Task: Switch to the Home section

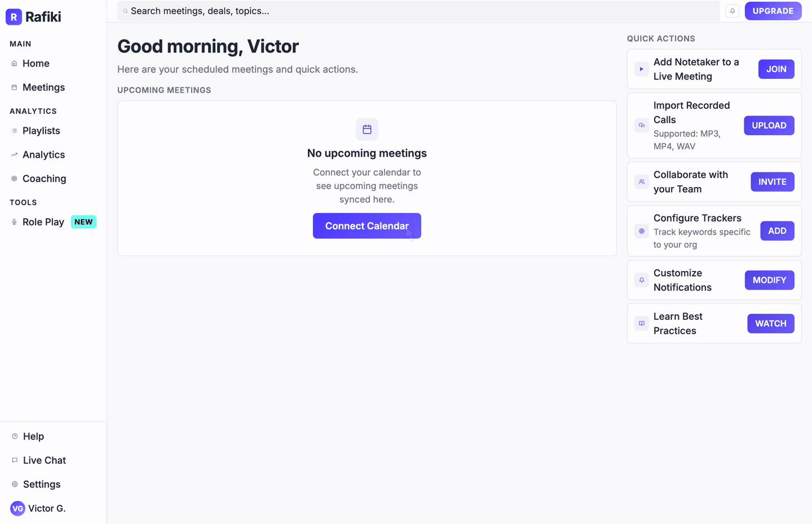Action: [36, 63]
